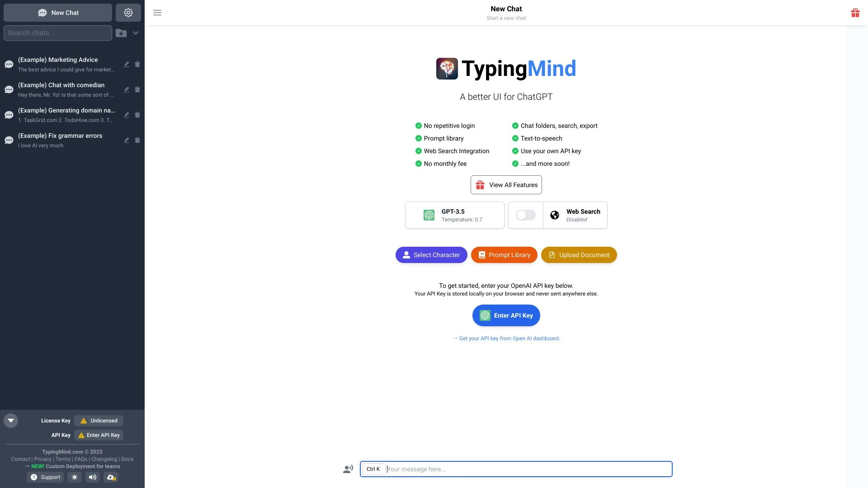Click the sync/cloud icon bottom toolbar
868x488 pixels.
(111, 477)
